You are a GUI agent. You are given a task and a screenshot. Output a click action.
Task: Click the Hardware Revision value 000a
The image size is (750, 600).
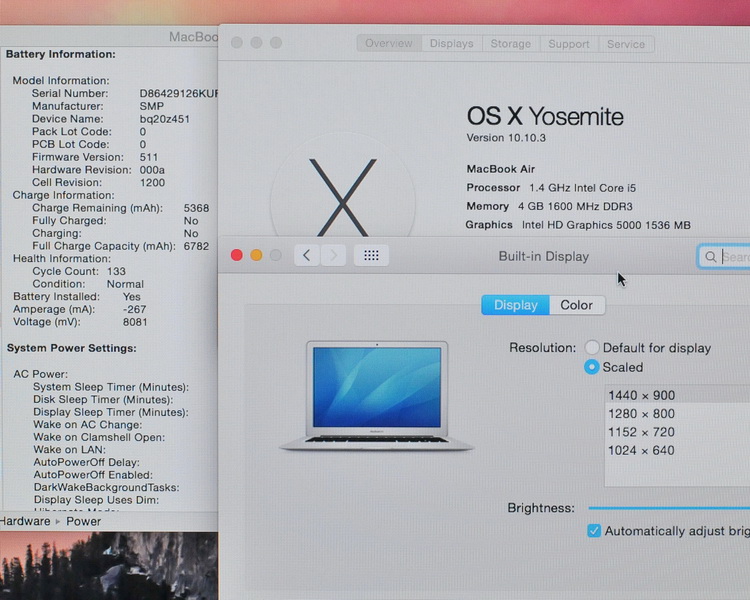(x=152, y=170)
